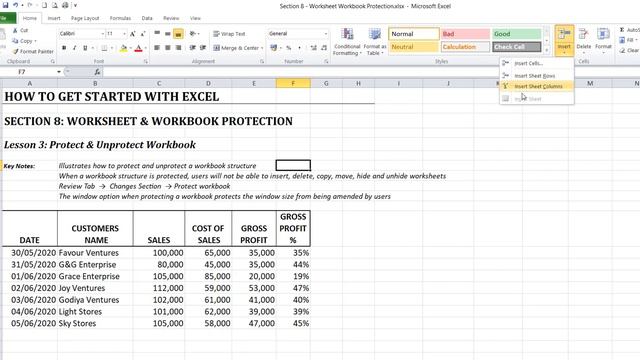Click the Quick Print icon in quick access toolbar
The width and height of the screenshot is (640, 360).
click(x=65, y=5)
